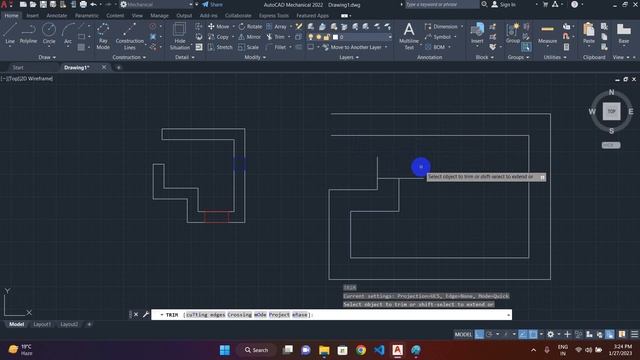Select the Circle tool

click(x=49, y=33)
